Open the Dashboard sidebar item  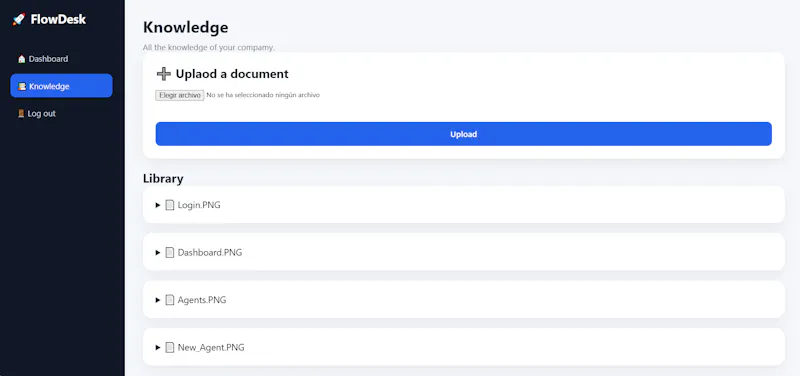[x=61, y=59]
